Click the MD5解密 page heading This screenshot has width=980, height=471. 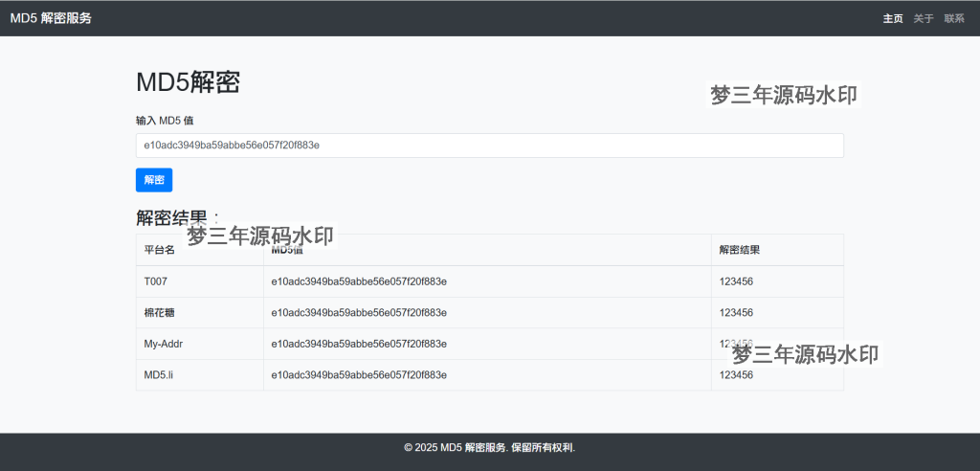coord(188,82)
